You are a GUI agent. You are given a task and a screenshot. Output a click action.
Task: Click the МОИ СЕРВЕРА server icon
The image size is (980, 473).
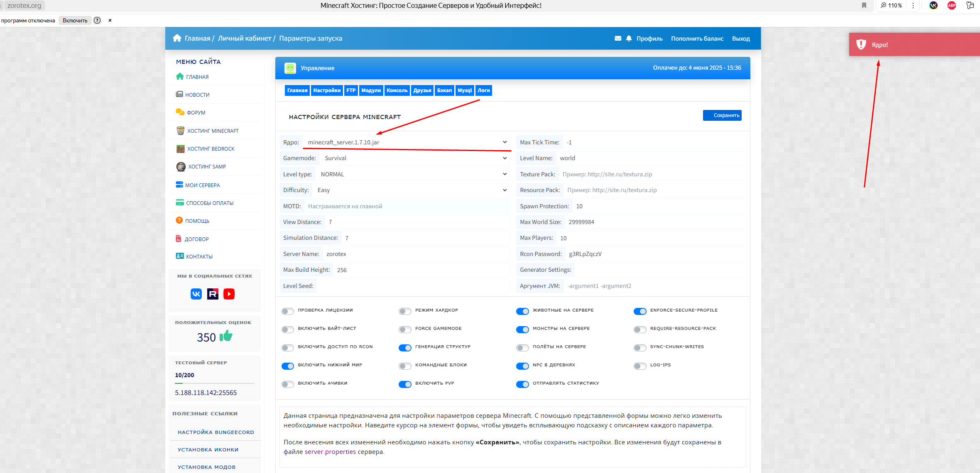point(179,185)
